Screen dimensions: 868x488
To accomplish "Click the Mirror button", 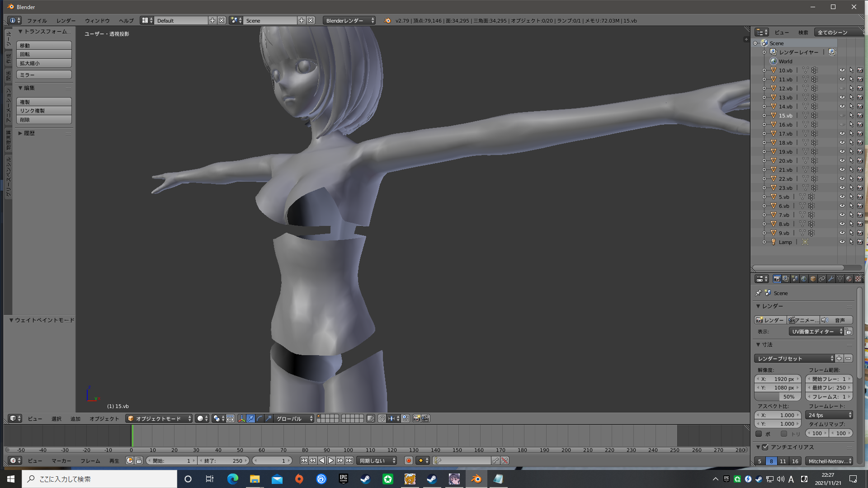I will pyautogui.click(x=44, y=75).
